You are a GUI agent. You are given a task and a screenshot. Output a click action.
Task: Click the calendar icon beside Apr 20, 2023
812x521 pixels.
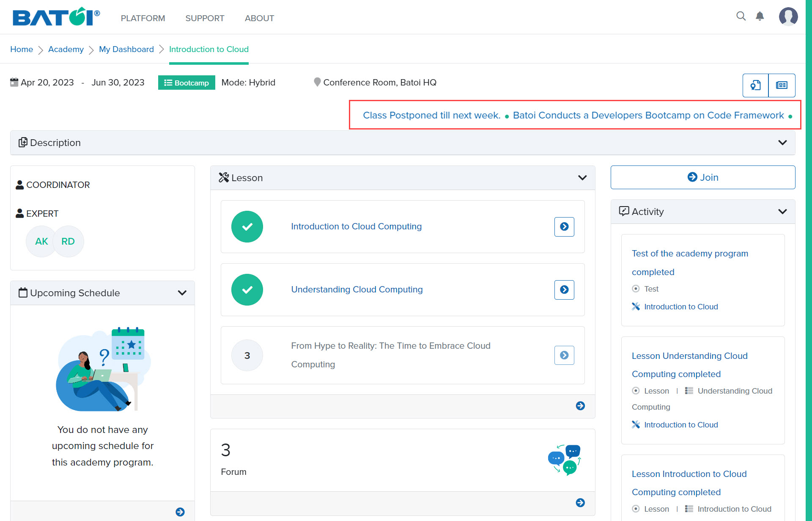(14, 82)
